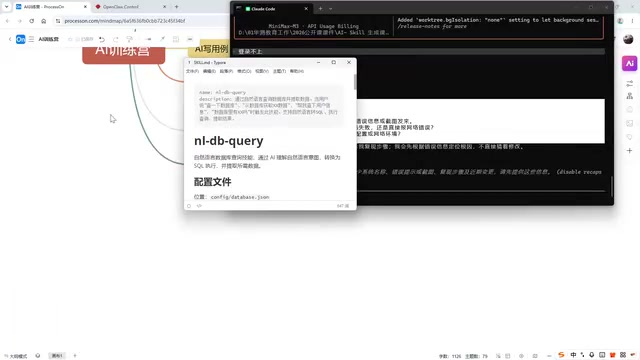Open the IME toolbox grid icon

pos(623,355)
